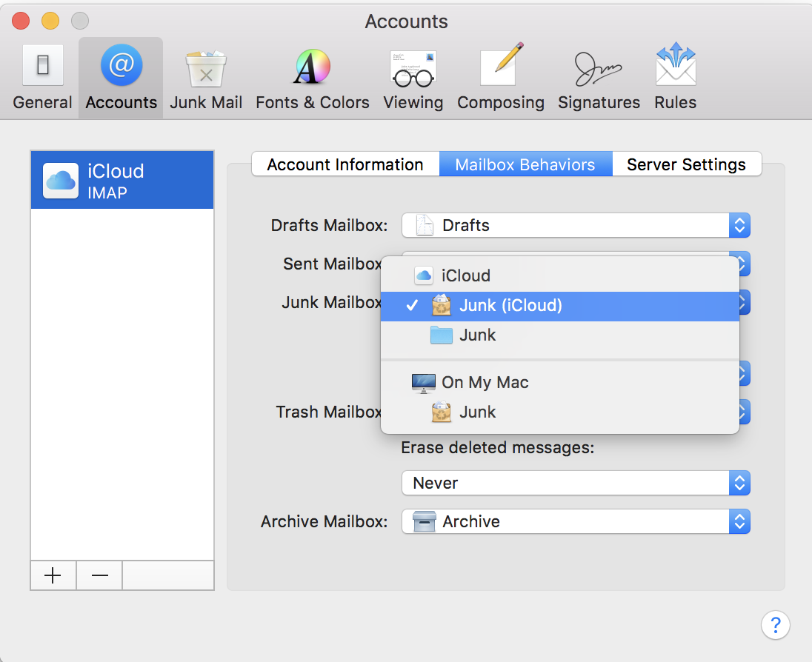Remove the selected account with minus button

[x=99, y=575]
